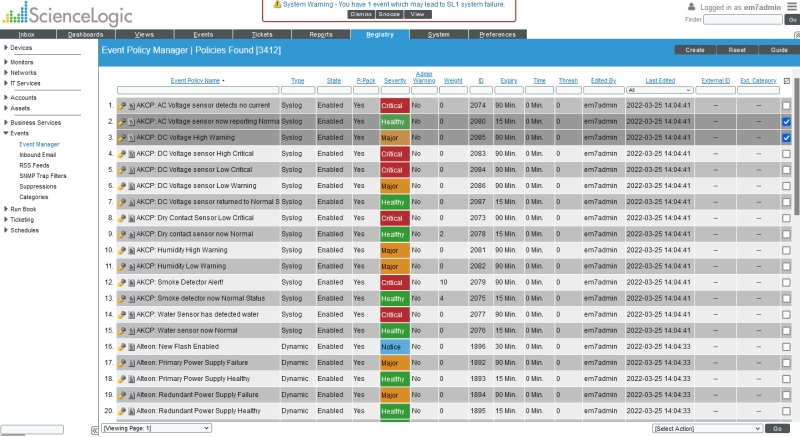Click the ScienceLogic logo

(x=67, y=14)
